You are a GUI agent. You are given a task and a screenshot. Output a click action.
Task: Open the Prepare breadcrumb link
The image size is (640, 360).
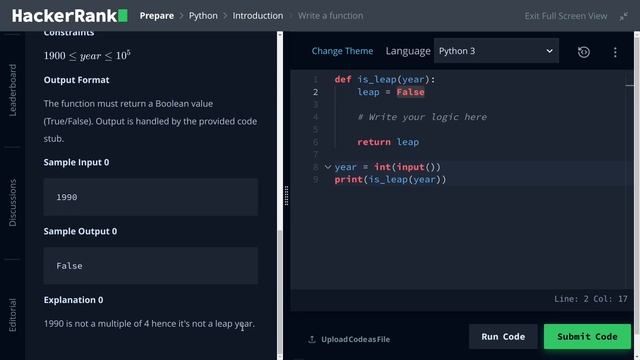click(x=157, y=16)
